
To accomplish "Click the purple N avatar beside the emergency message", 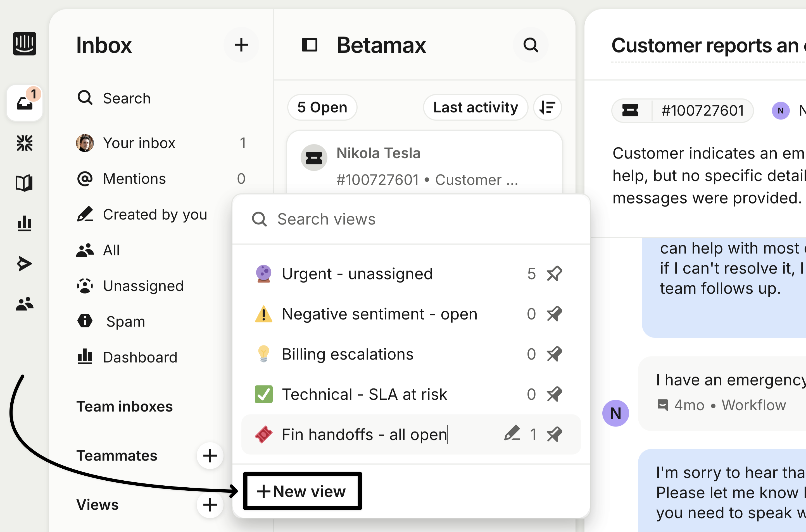I will click(615, 413).
